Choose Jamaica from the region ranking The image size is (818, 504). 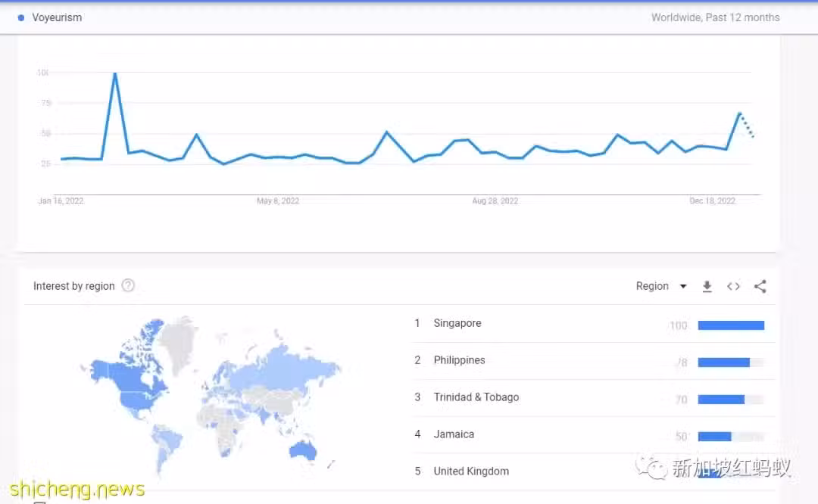click(454, 434)
